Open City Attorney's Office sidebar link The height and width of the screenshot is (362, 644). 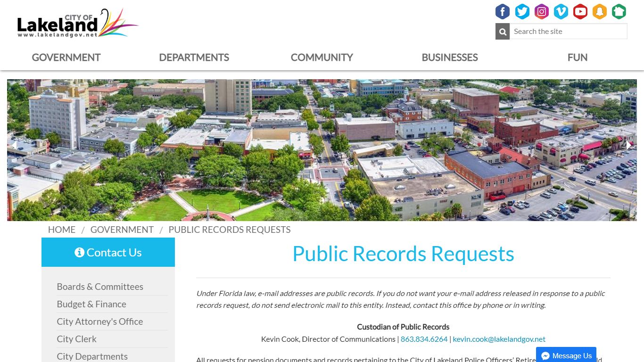pyautogui.click(x=100, y=321)
